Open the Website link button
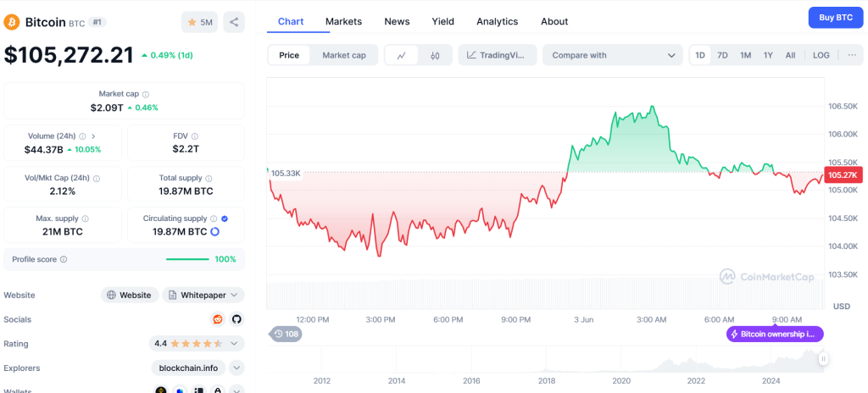The width and height of the screenshot is (868, 393). point(130,295)
